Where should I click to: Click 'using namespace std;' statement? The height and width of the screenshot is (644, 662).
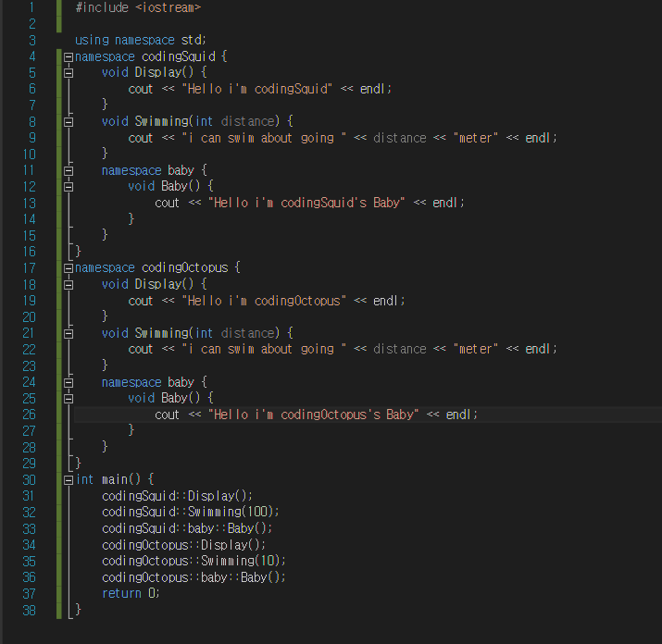tap(141, 40)
